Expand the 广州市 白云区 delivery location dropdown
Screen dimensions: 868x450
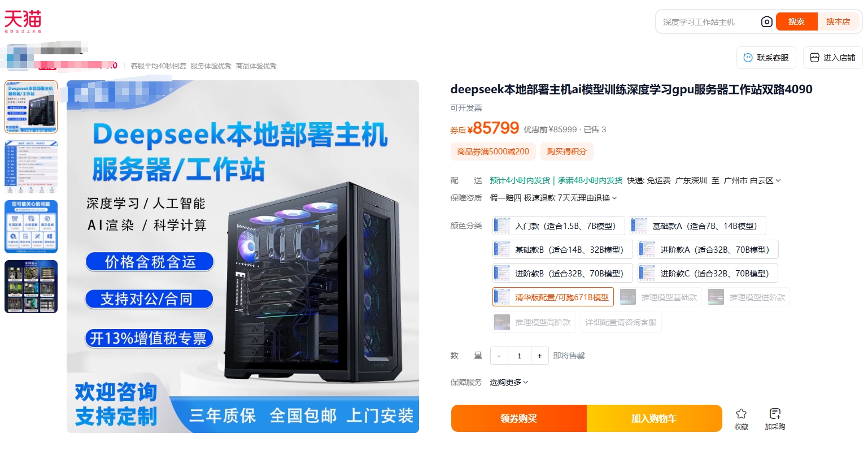pyautogui.click(x=752, y=180)
